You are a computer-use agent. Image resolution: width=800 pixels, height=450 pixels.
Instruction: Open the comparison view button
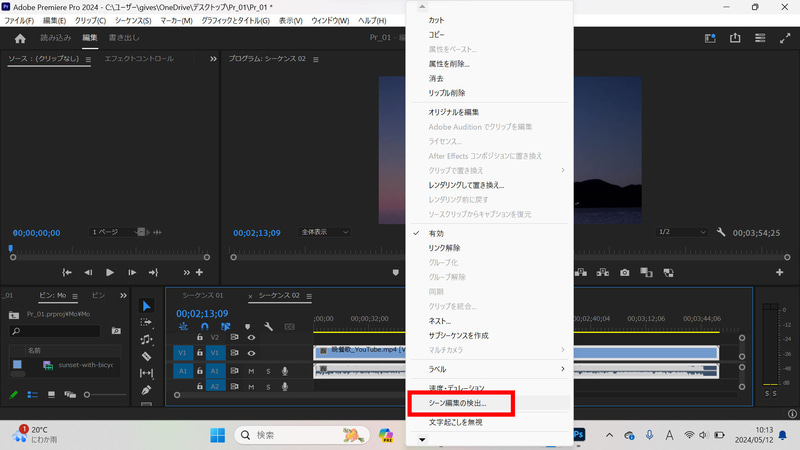pos(646,273)
